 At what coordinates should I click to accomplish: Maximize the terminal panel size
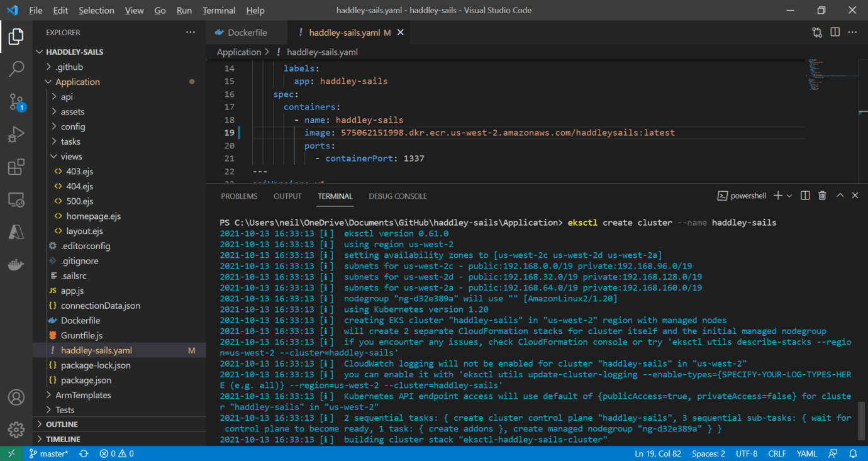click(x=840, y=196)
